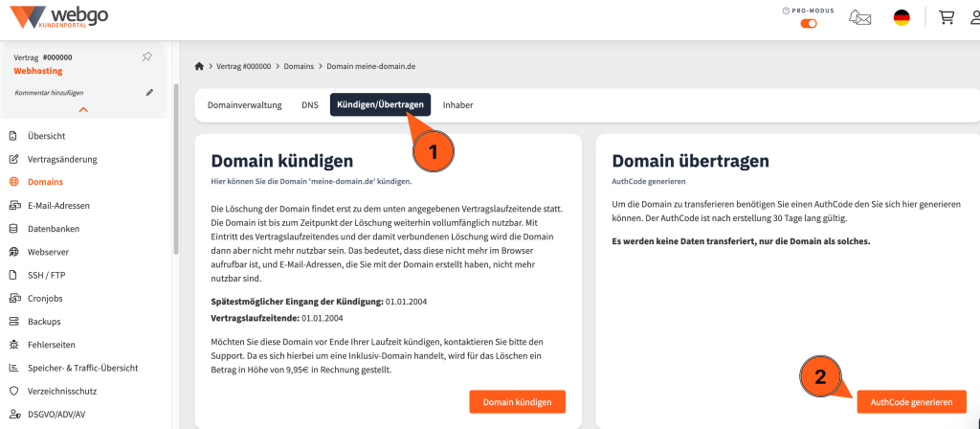Open Cronjobs in the sidebar
This screenshot has width=980, height=429.
coord(45,299)
